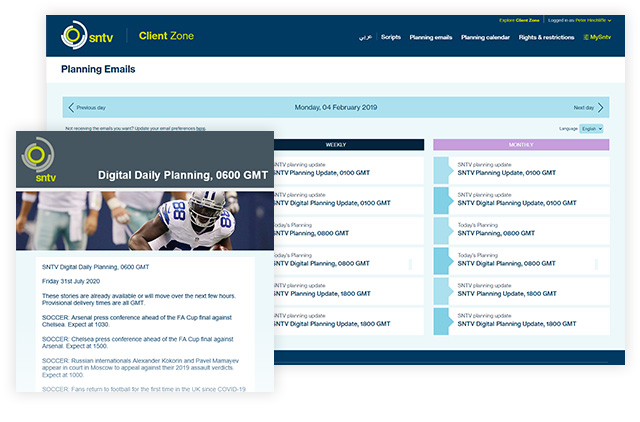Select the WEEKLY column header
Screen dimensions: 640x422
pyautogui.click(x=336, y=145)
